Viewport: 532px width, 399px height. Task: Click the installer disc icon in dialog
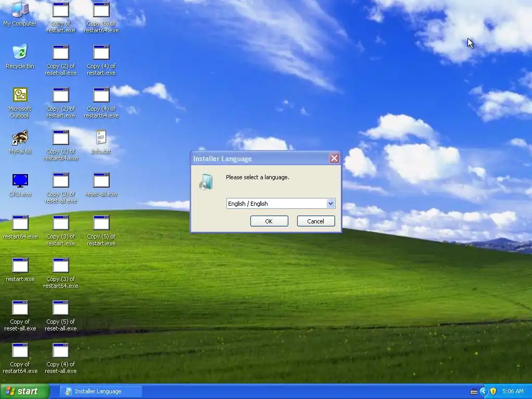tap(206, 181)
